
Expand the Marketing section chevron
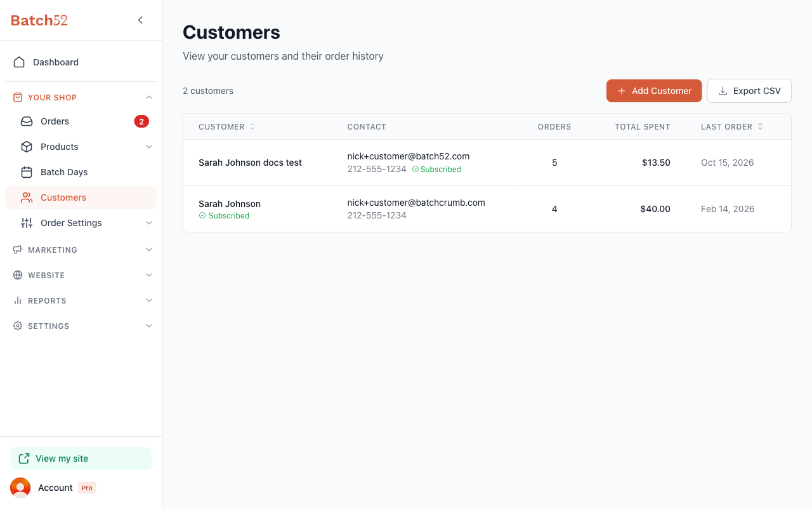149,250
